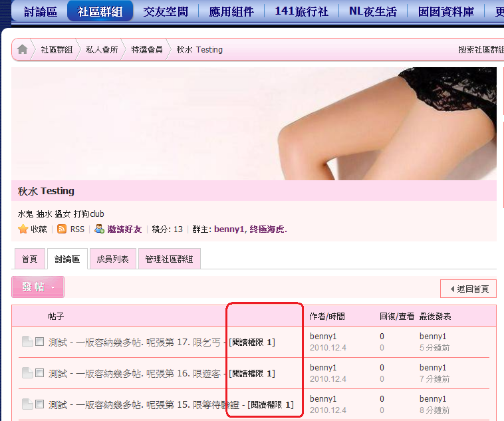
Task: Open thread 呢張第 16. 限遊客
Action: [135, 373]
